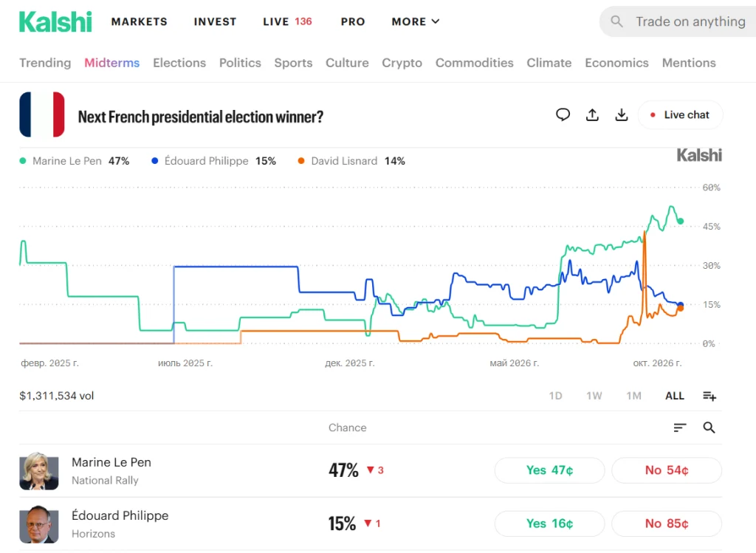The width and height of the screenshot is (756, 553).
Task: Open the MARKETS menu
Action: 140,21
